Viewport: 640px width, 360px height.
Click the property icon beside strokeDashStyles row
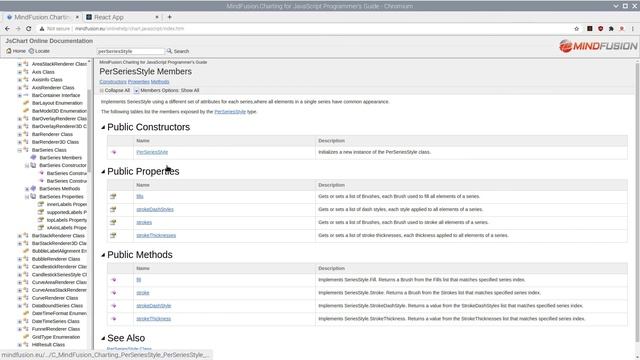pyautogui.click(x=113, y=209)
